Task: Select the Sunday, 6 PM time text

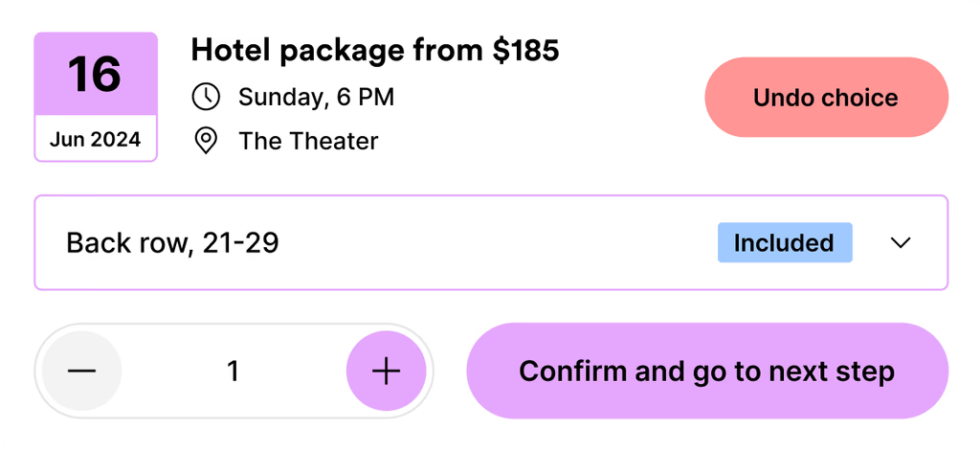Action: coord(316,97)
